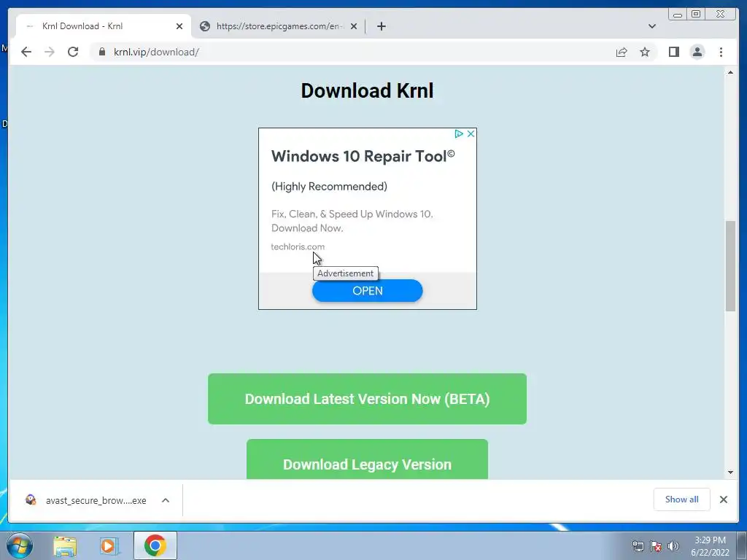The height and width of the screenshot is (560, 747).
Task: Open Chrome's three-dot menu
Action: pyautogui.click(x=721, y=52)
